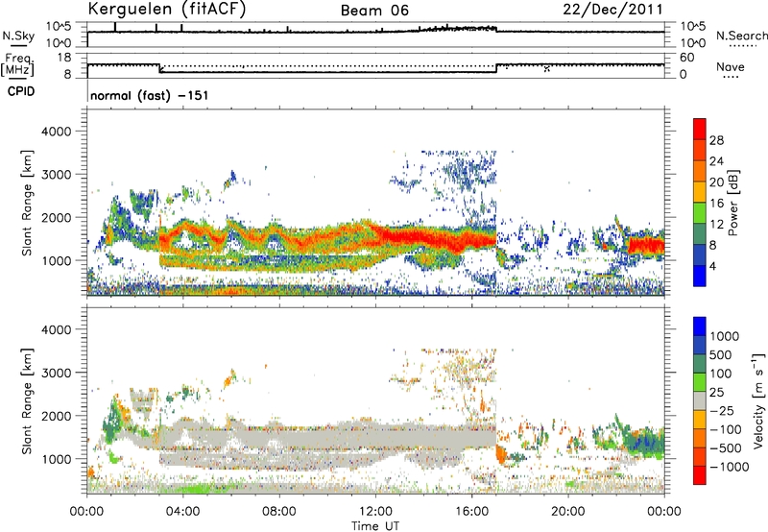Click the "N.Search" legend label
768x532 pixels.
[x=742, y=36]
